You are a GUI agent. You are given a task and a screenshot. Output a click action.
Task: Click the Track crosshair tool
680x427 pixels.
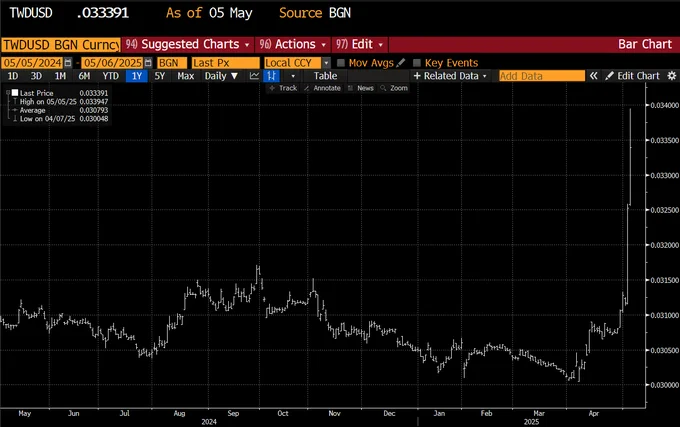tap(283, 88)
